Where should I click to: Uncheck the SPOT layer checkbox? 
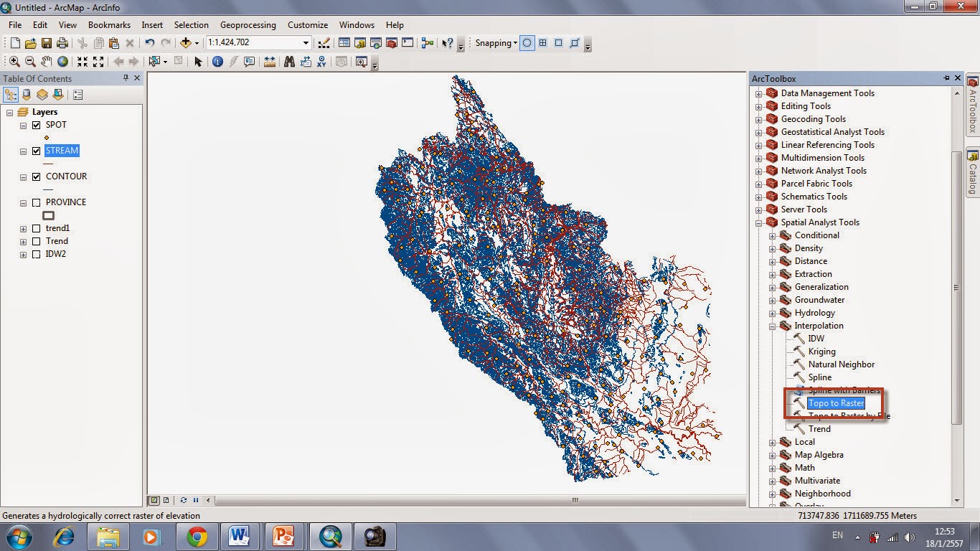(x=36, y=125)
